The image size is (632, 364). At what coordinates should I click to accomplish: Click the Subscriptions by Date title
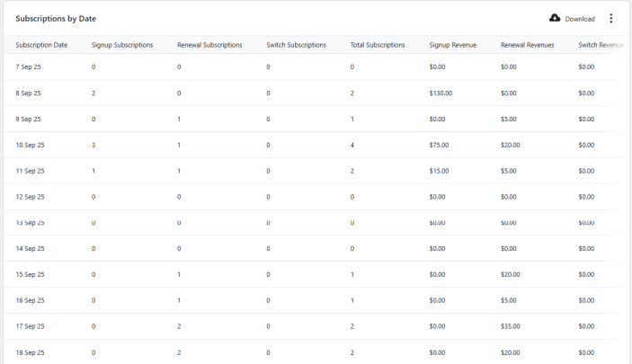coord(56,18)
